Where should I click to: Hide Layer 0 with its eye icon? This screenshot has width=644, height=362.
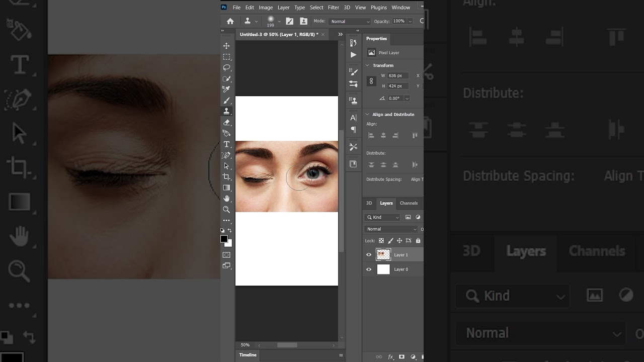369,269
